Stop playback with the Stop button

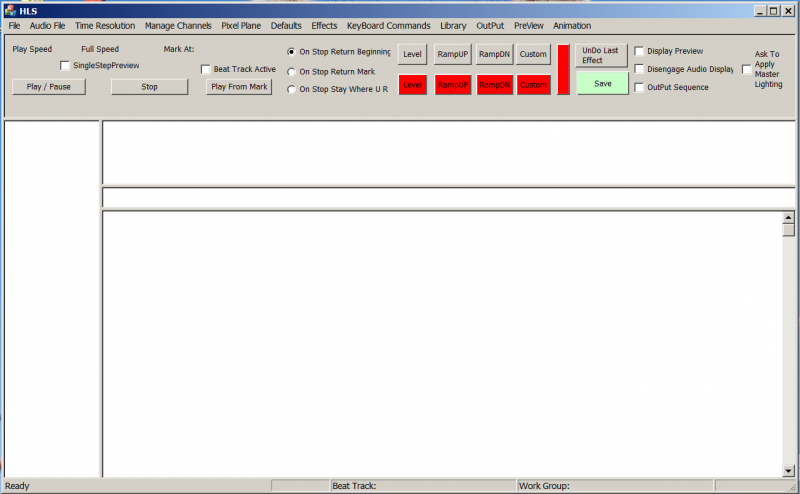pos(149,87)
